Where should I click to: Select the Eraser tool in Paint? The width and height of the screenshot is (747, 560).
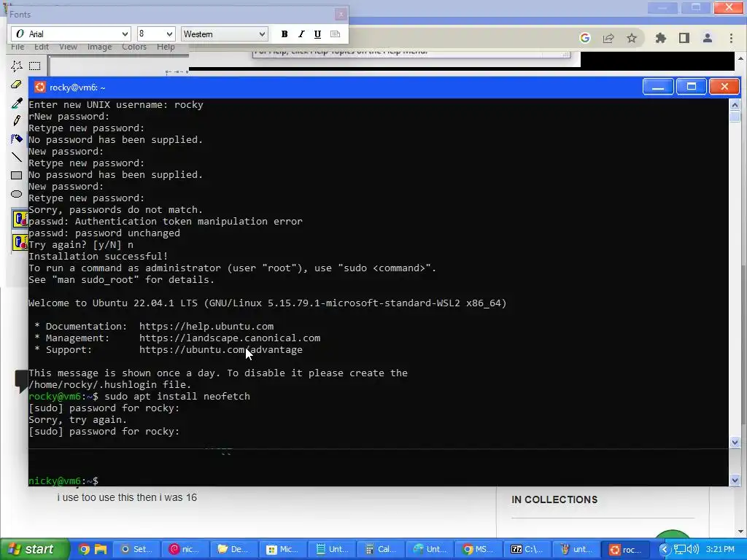tap(16, 85)
